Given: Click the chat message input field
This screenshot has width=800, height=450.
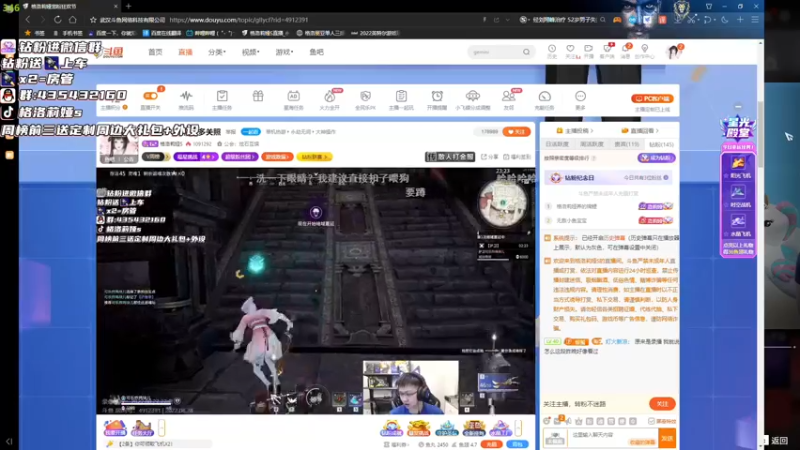Looking at the screenshot, I should [x=612, y=438].
